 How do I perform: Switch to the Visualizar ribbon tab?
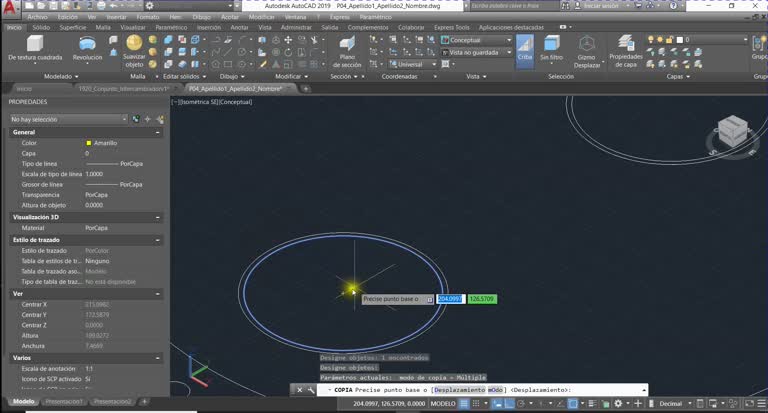click(133, 27)
